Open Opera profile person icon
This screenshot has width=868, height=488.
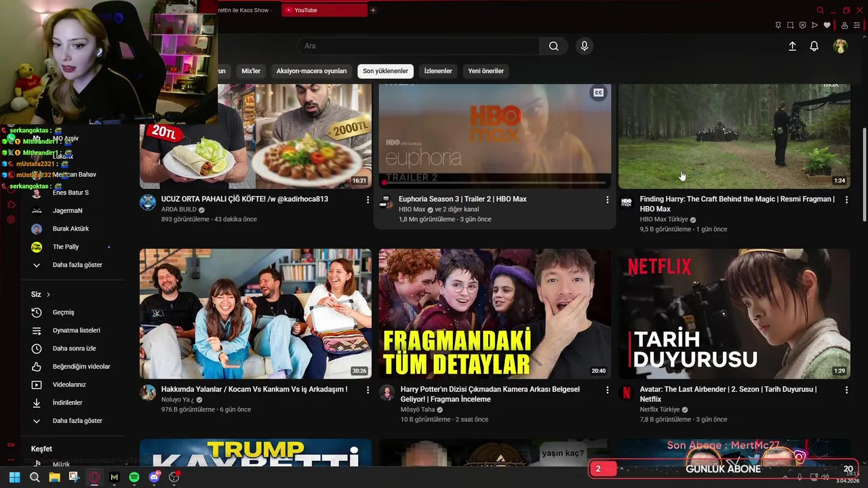pyautogui.click(x=844, y=25)
